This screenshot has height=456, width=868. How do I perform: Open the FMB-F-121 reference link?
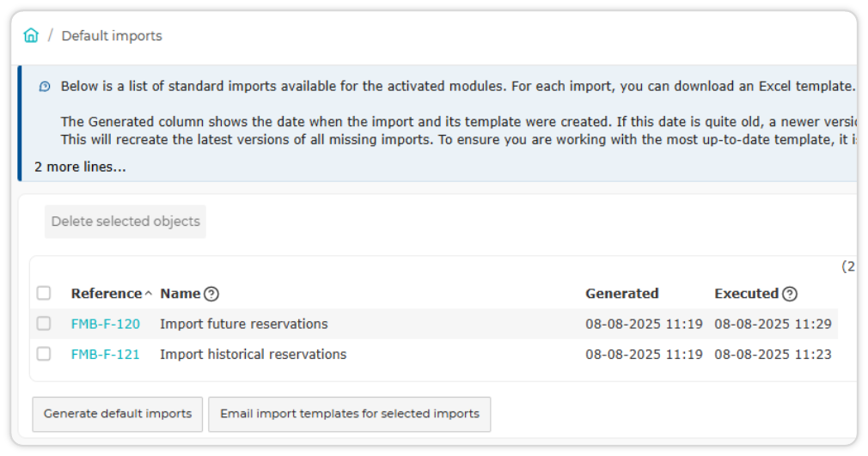pyautogui.click(x=105, y=354)
